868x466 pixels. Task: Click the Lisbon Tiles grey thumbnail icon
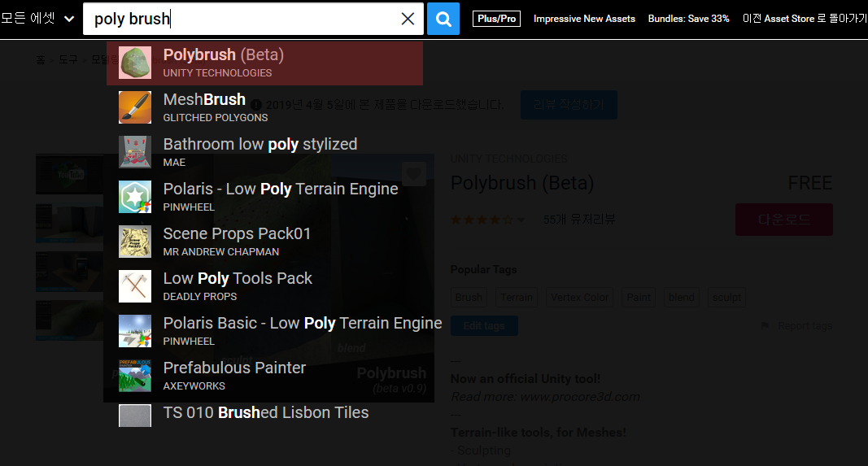(x=135, y=416)
